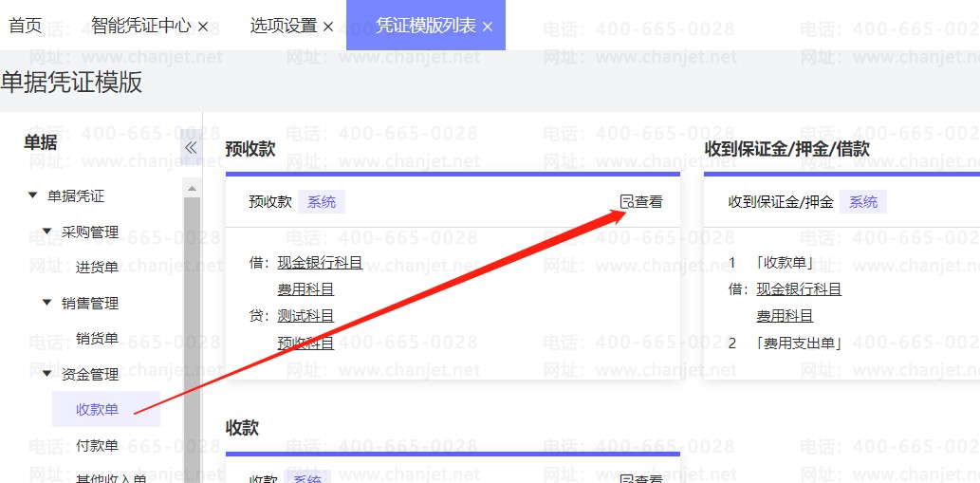Collapse the 采购管理 tree node
Screen dimensions: 980x483
click(47, 232)
